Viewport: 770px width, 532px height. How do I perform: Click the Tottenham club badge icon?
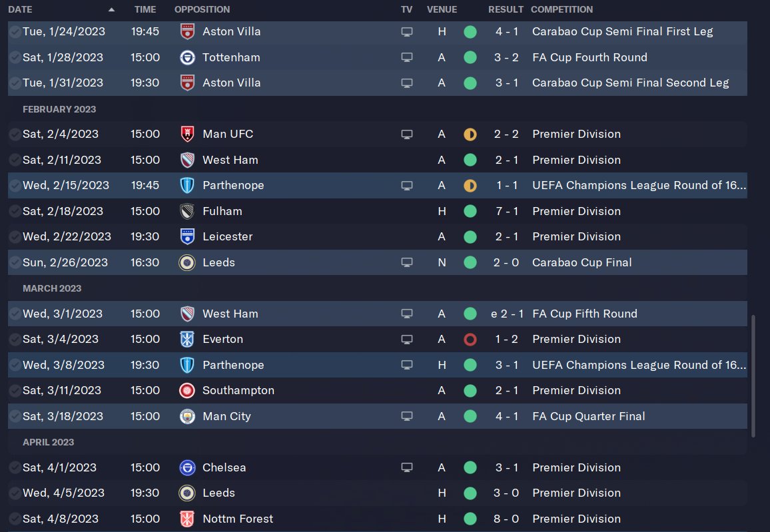(x=187, y=57)
